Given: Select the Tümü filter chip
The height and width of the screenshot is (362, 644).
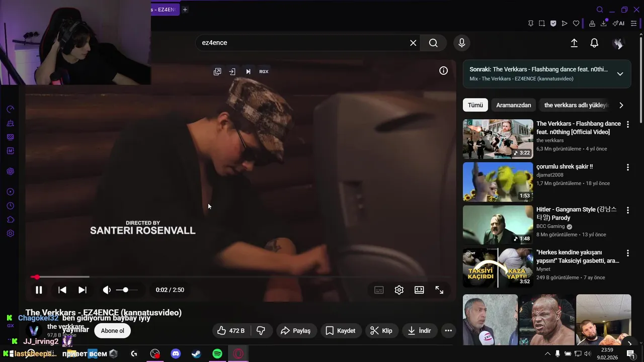Looking at the screenshot, I should (475, 105).
